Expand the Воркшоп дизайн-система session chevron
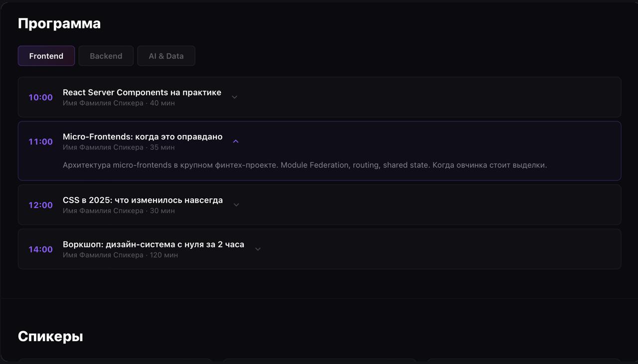Image resolution: width=638 pixels, height=364 pixels. [258, 249]
